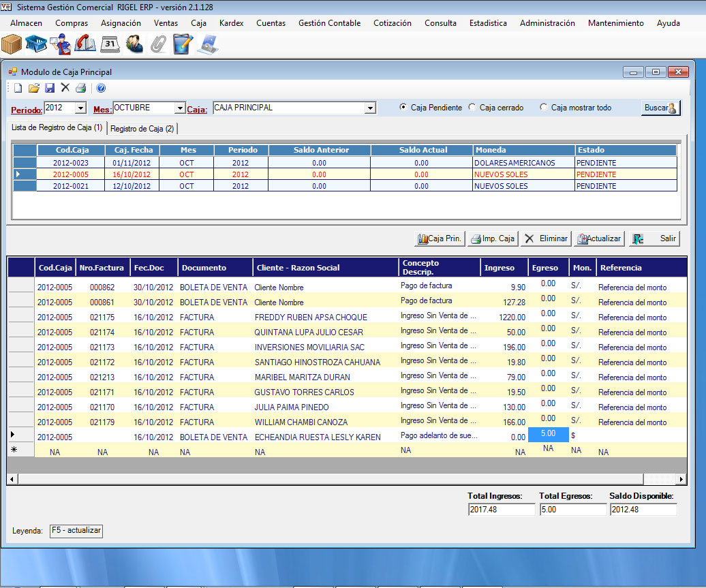The width and height of the screenshot is (706, 588).
Task: Open the red telephone phonebook icon
Action: [85, 44]
